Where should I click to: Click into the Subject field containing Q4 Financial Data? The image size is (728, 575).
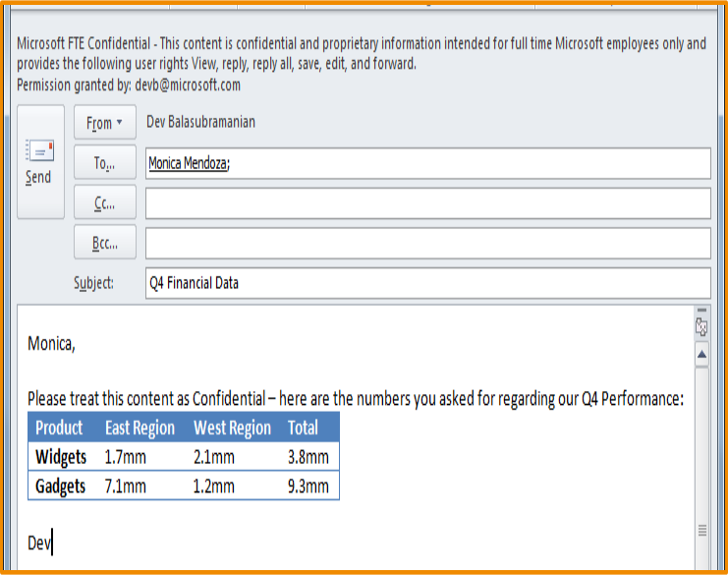coord(428,283)
